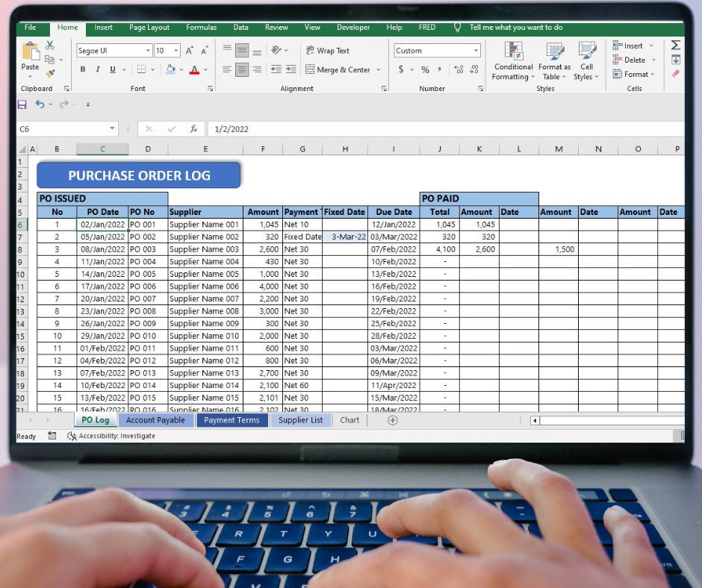Image resolution: width=702 pixels, height=588 pixels.
Task: Expand the Custom number format dropdown
Action: [476, 51]
